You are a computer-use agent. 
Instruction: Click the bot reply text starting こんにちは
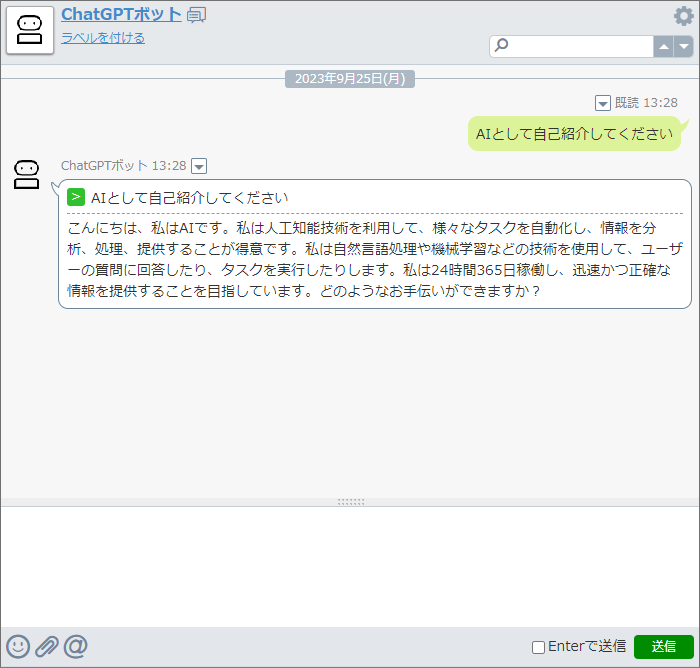click(x=375, y=259)
